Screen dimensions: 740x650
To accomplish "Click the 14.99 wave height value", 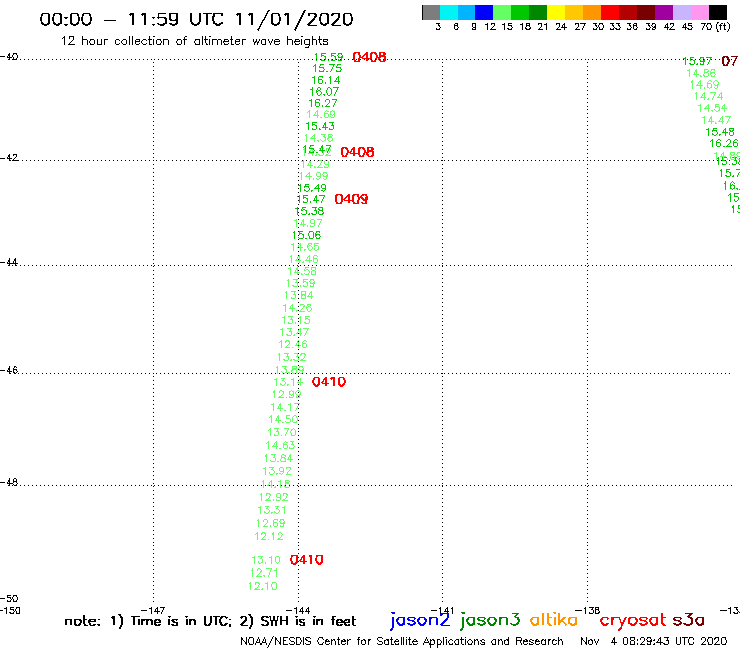I will click(x=314, y=176).
